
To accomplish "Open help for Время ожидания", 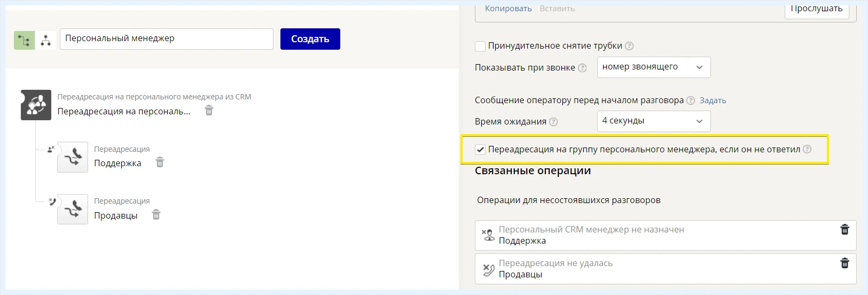I will [553, 122].
